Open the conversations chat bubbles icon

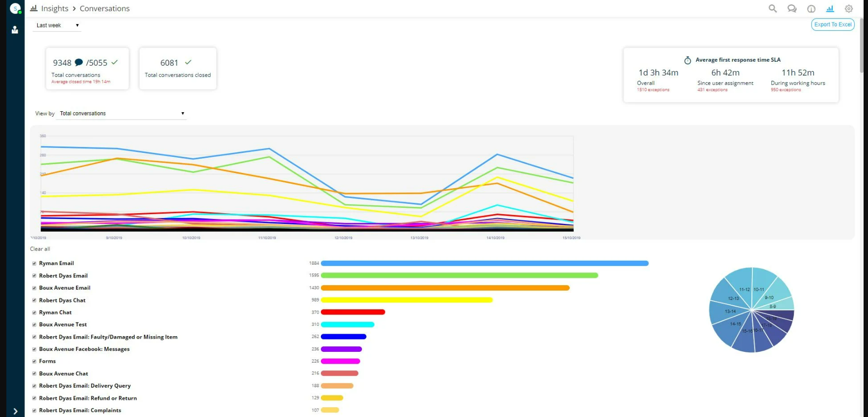click(792, 8)
